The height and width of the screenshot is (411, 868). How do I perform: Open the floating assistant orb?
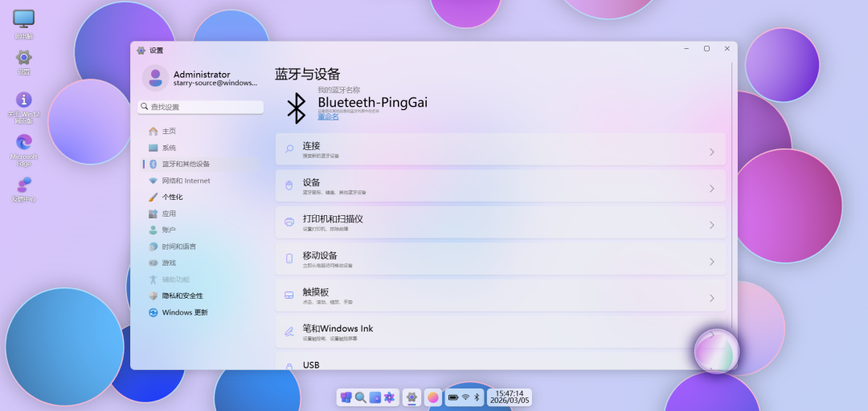[x=717, y=351]
